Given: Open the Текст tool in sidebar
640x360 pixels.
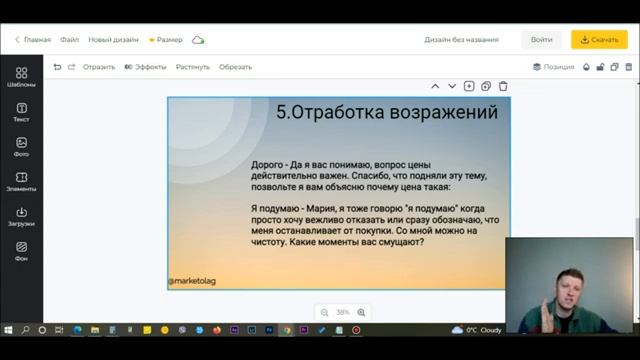Looking at the screenshot, I should [21, 112].
